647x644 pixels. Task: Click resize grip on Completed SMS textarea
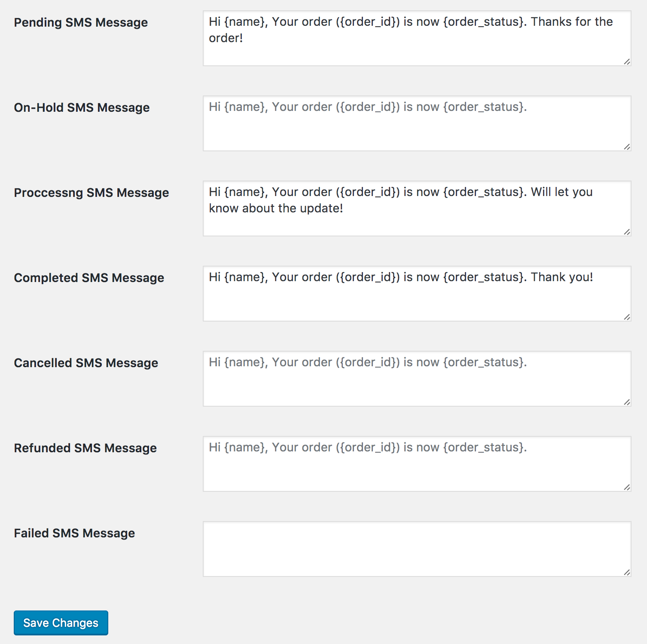[x=627, y=317]
